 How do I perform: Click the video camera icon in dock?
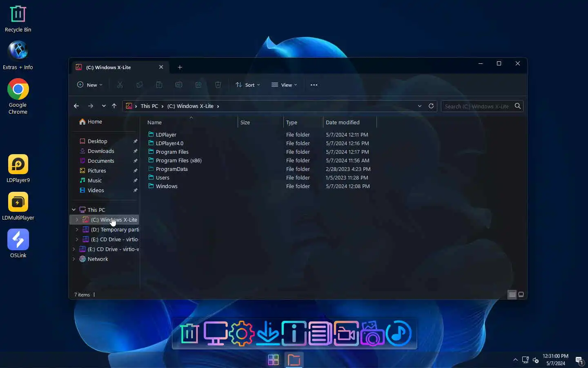click(x=346, y=334)
